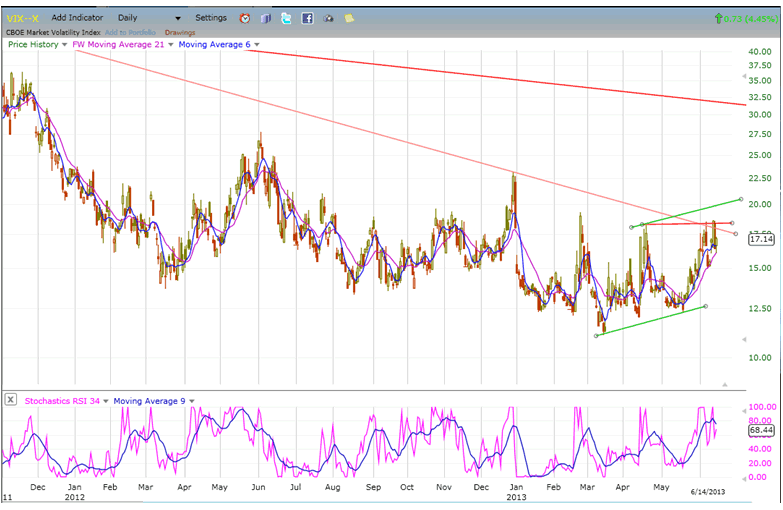Click the VIX--X ticker symbol field

tap(22, 18)
